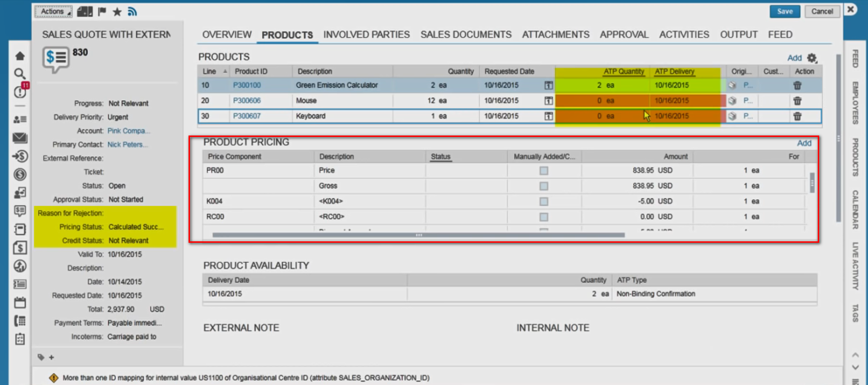
Task: Check the Manually Added box for Gross
Action: point(544,186)
